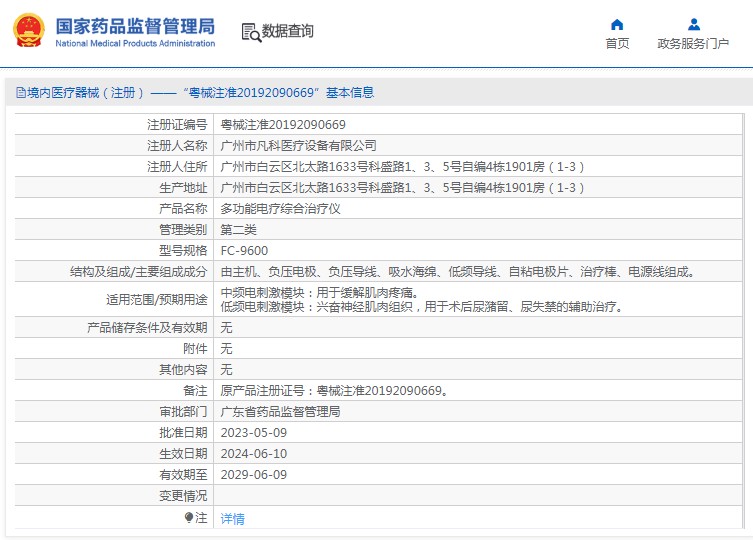Click the 结构及组成/主要组成成分 label
The height and width of the screenshot is (540, 753).
click(x=138, y=272)
